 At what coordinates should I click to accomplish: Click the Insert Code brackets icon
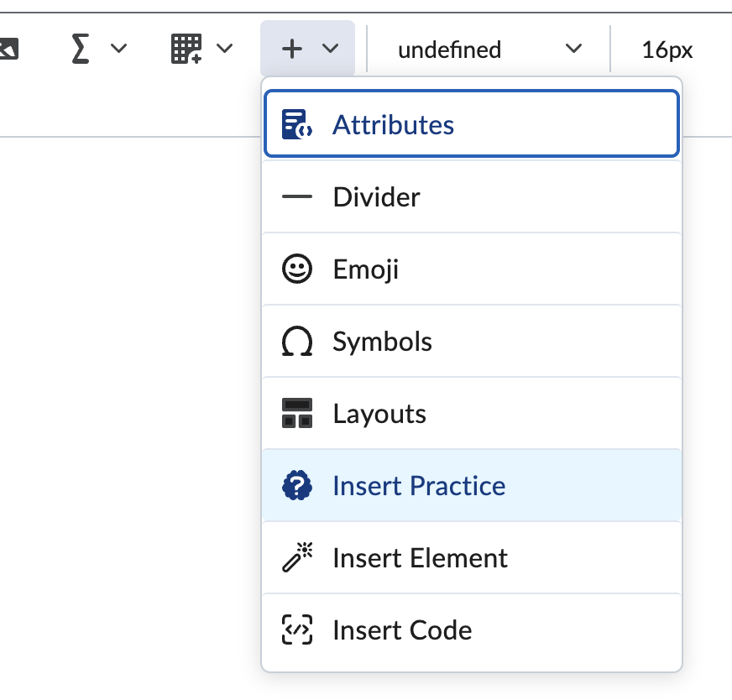295,629
